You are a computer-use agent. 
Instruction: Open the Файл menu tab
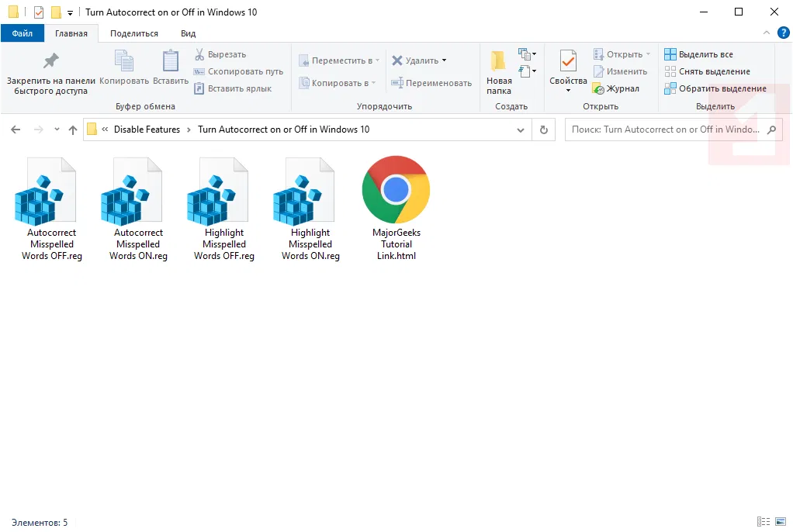(x=23, y=33)
